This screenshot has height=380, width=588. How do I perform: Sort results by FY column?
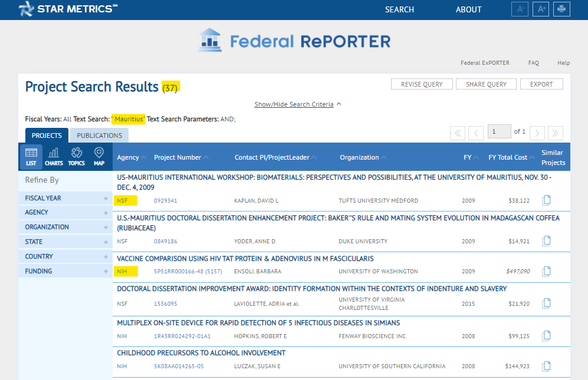[471, 157]
